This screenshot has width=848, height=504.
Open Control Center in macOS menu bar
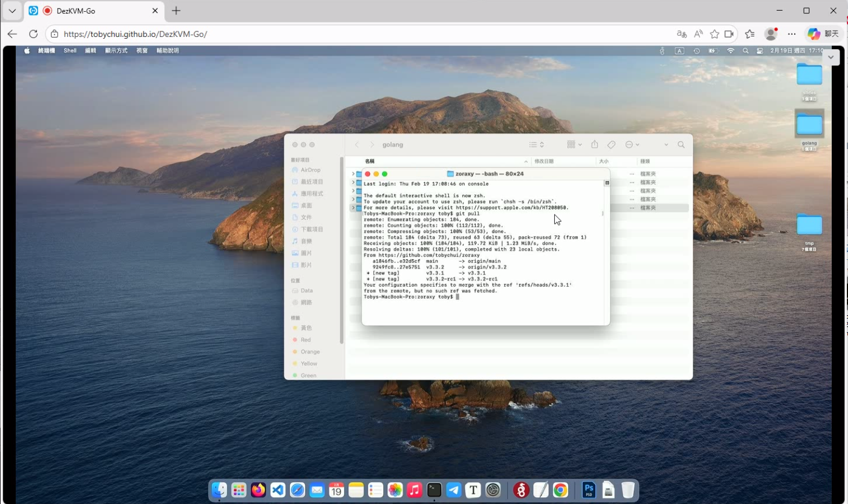pyautogui.click(x=760, y=50)
